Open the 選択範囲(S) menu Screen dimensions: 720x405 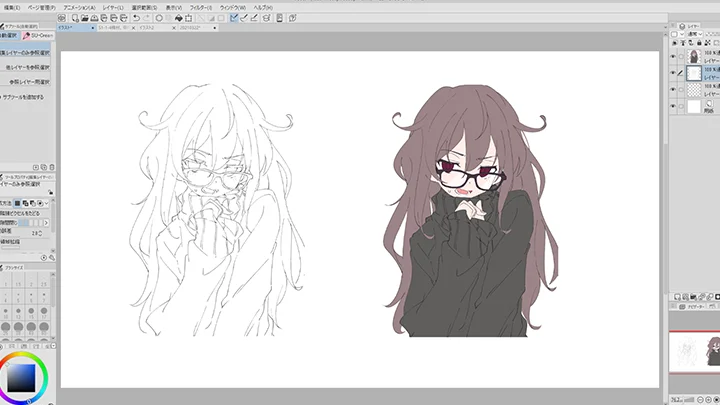click(144, 8)
